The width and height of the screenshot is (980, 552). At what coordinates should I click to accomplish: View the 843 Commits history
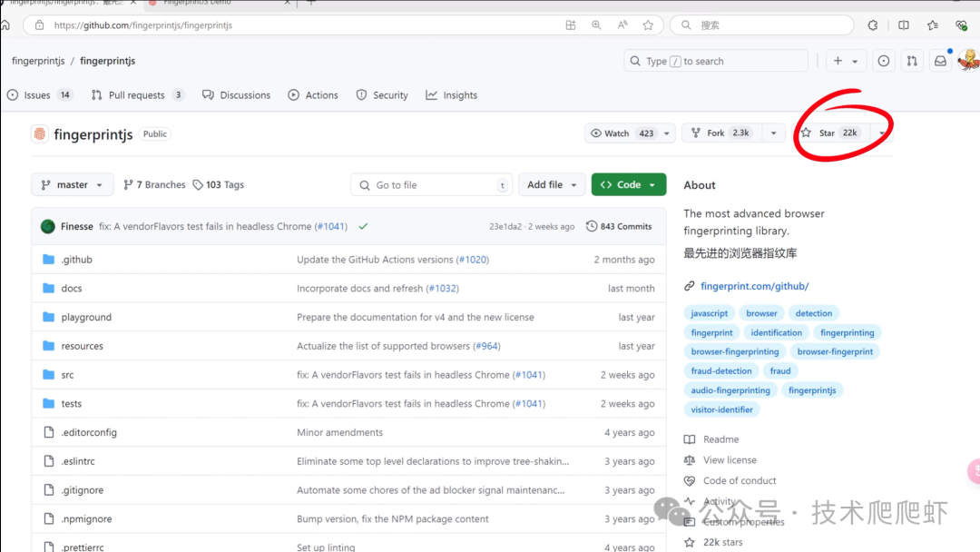619,226
